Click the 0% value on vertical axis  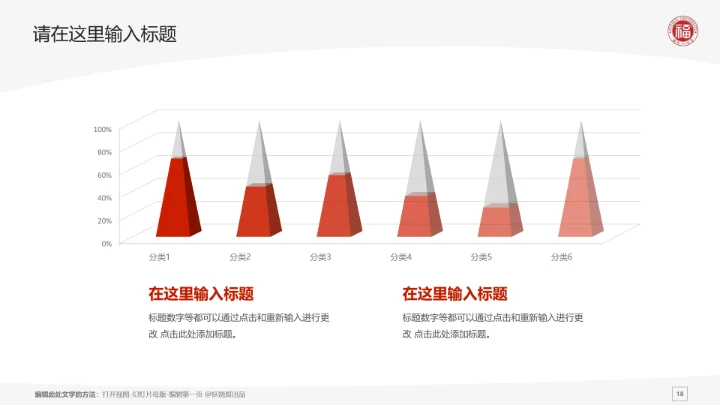pyautogui.click(x=107, y=244)
